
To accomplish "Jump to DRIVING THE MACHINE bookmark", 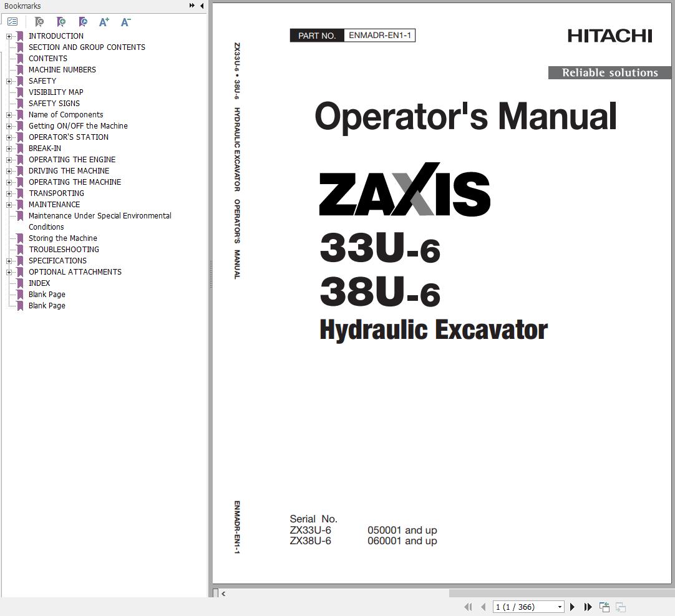I will [x=69, y=170].
